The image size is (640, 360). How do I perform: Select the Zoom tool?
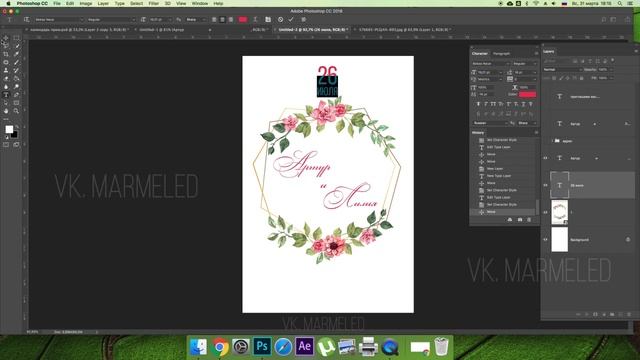[x=16, y=111]
